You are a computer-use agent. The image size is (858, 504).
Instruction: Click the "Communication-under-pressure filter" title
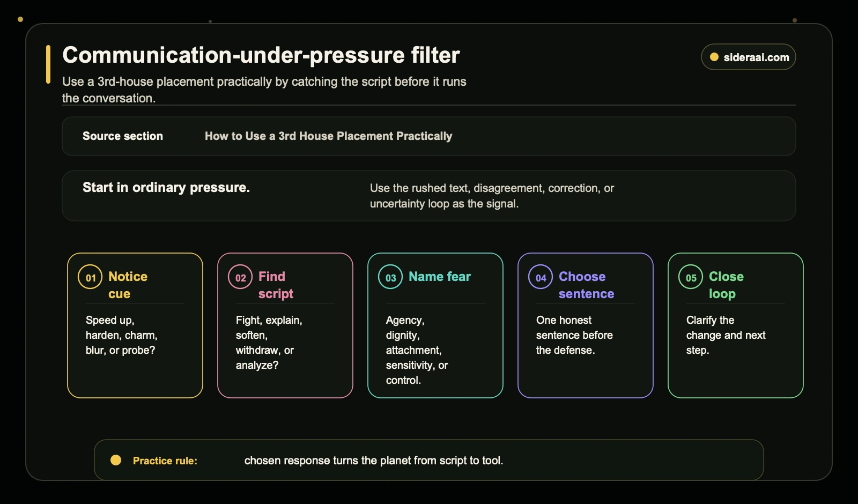coord(261,55)
